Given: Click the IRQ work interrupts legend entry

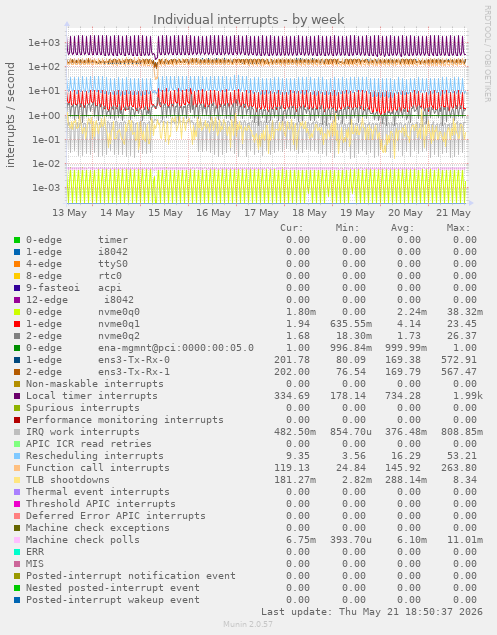Looking at the screenshot, I should pyautogui.click(x=83, y=432).
